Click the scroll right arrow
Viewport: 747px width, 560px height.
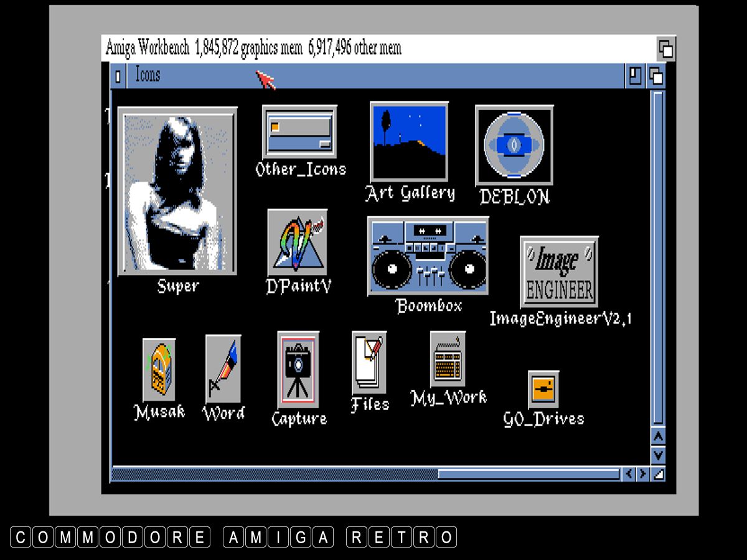point(643,474)
